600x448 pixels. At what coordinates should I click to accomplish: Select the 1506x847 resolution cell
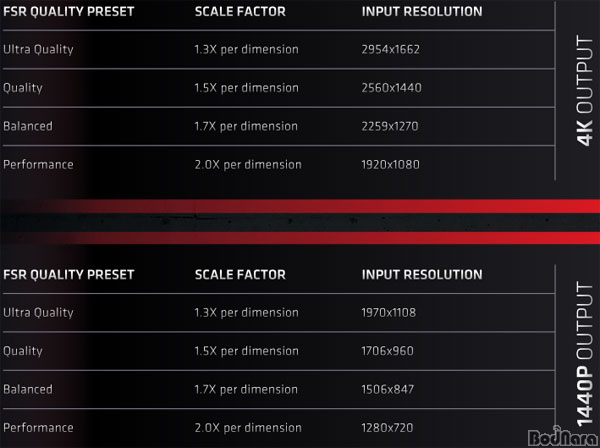[388, 389]
